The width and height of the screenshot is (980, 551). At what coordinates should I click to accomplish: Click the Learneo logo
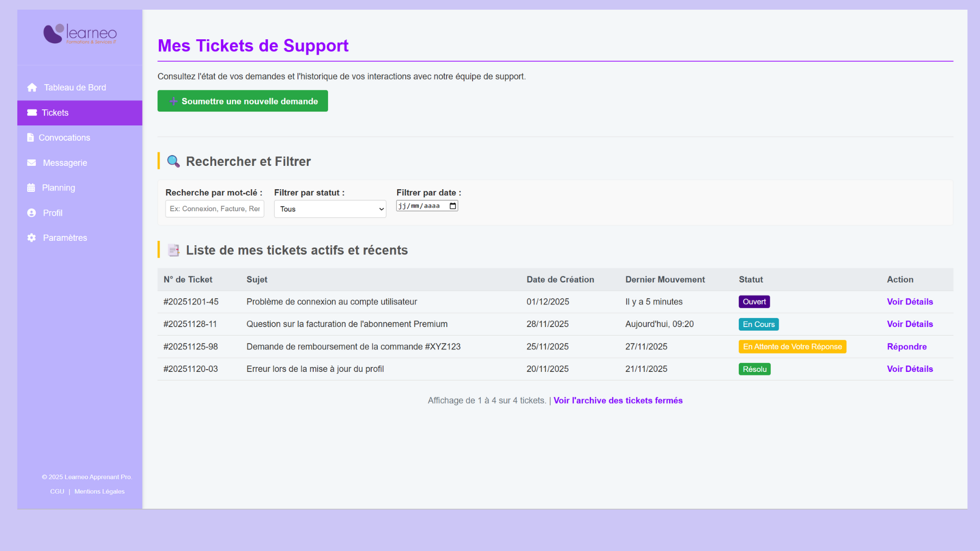point(80,34)
